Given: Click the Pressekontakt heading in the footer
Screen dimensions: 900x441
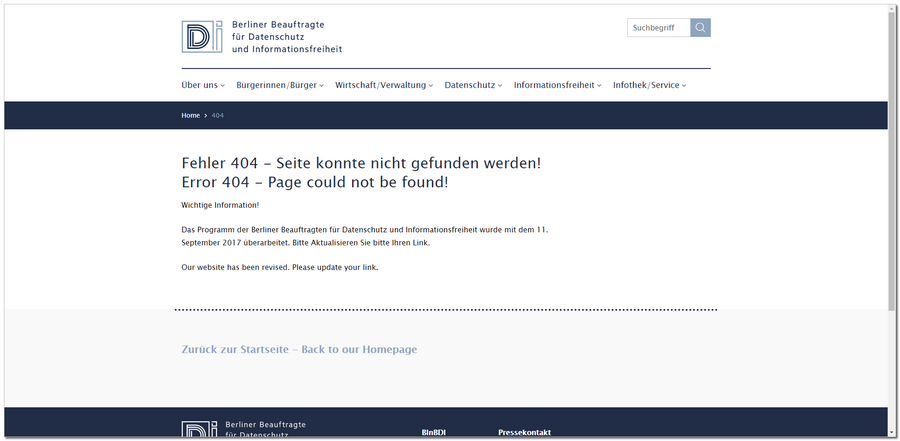Looking at the screenshot, I should [x=524, y=433].
